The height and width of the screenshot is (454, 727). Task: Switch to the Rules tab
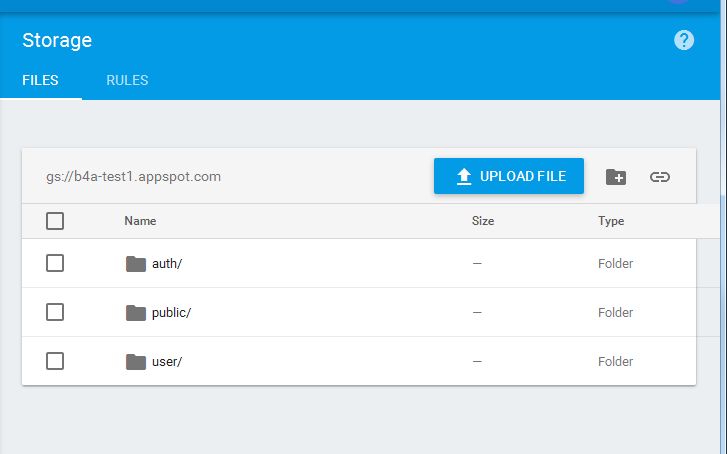point(127,80)
